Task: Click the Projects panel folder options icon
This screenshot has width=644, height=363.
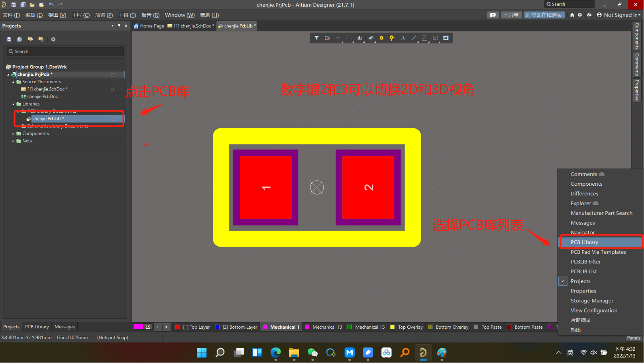Action: (x=41, y=39)
